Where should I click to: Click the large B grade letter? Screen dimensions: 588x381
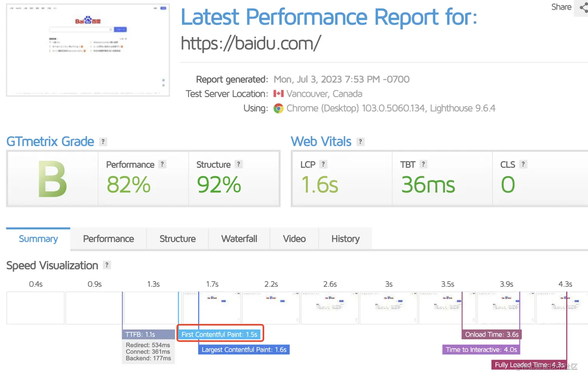[52, 179]
